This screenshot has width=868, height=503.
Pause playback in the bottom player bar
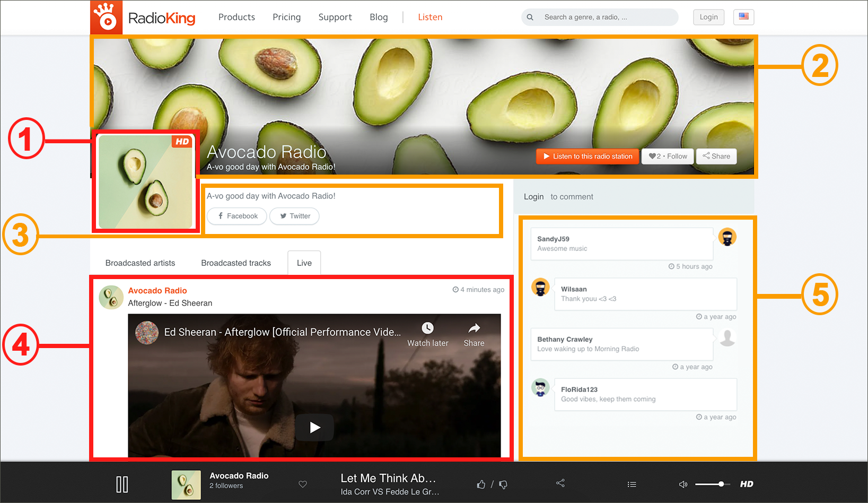(x=122, y=484)
